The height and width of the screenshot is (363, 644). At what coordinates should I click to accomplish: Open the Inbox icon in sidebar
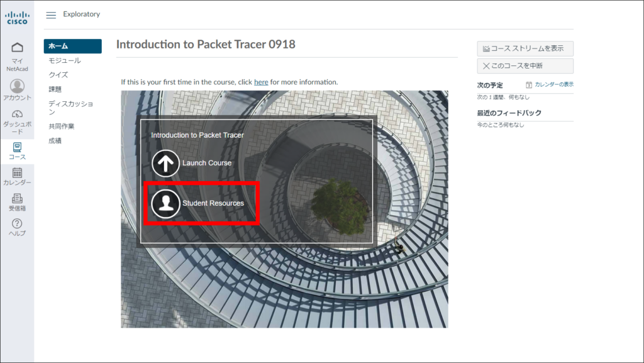coord(17,198)
